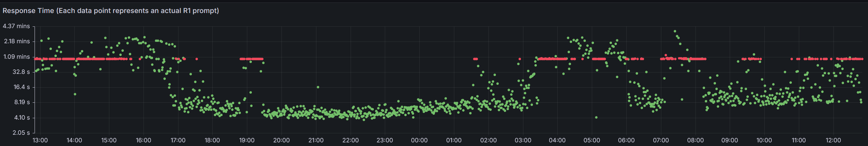Click the 15:00 time axis label
The width and height of the screenshot is (868, 146).
(109, 140)
